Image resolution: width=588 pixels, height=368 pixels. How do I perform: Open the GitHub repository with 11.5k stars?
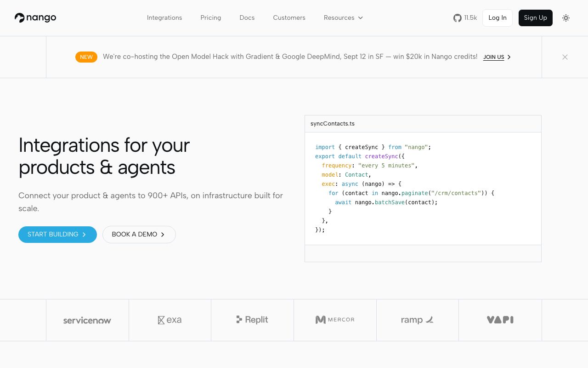(x=465, y=18)
